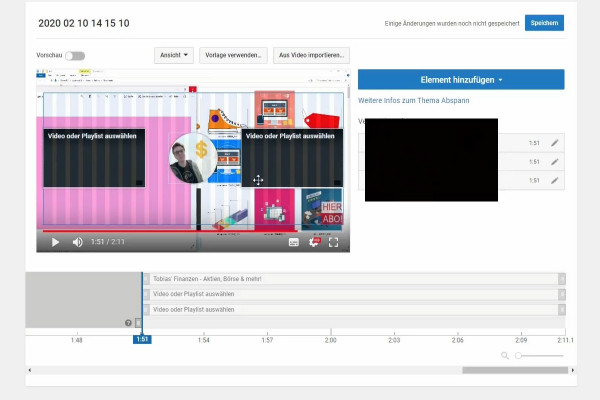Select right Video oder Playlist auswählen element

(x=292, y=158)
